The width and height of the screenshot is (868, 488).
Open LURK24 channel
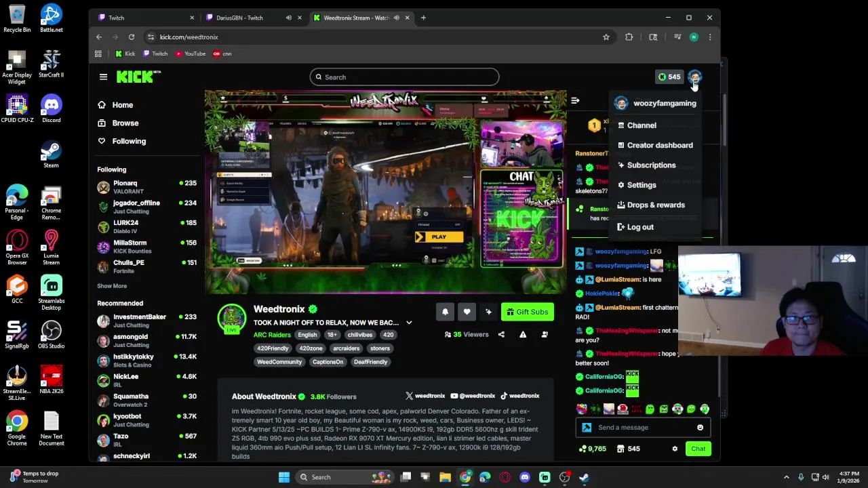click(146, 226)
